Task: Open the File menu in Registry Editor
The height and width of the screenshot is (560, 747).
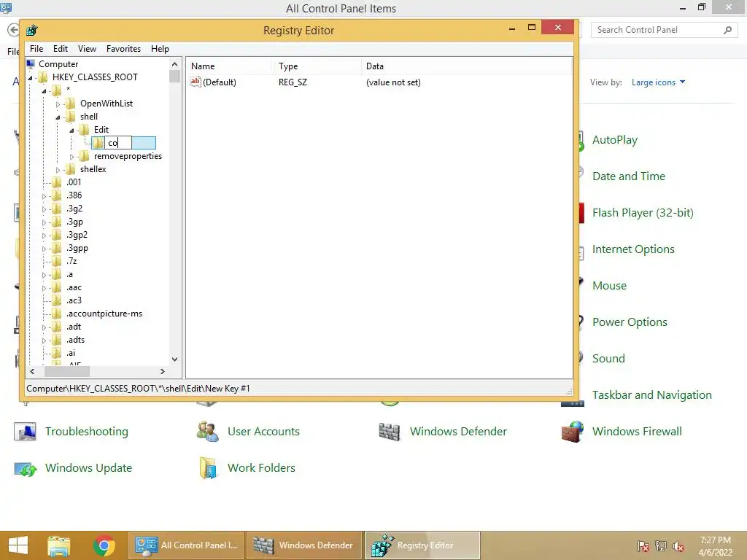Action: pyautogui.click(x=36, y=49)
